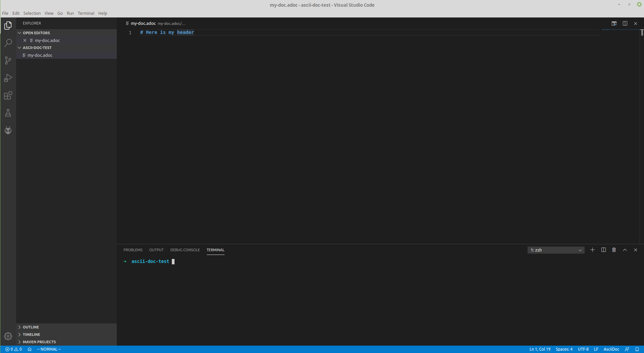Open PlatformIO alien icon view

coord(8,130)
